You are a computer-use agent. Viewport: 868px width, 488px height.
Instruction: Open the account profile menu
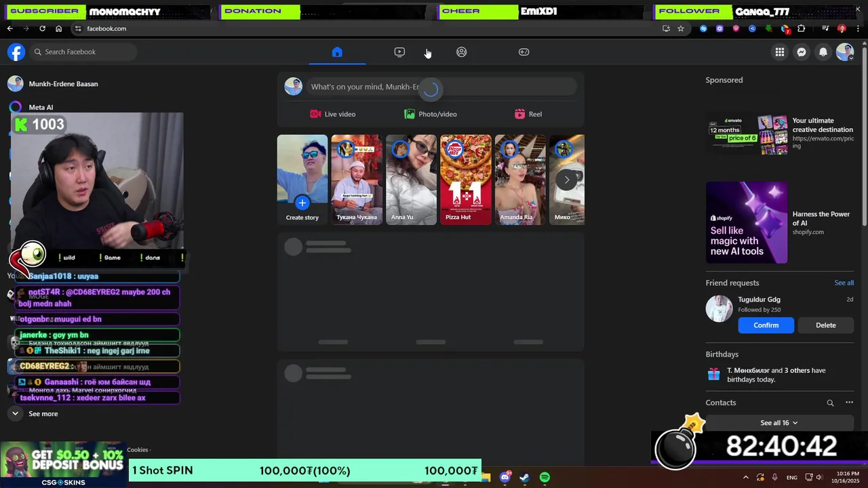click(x=845, y=52)
